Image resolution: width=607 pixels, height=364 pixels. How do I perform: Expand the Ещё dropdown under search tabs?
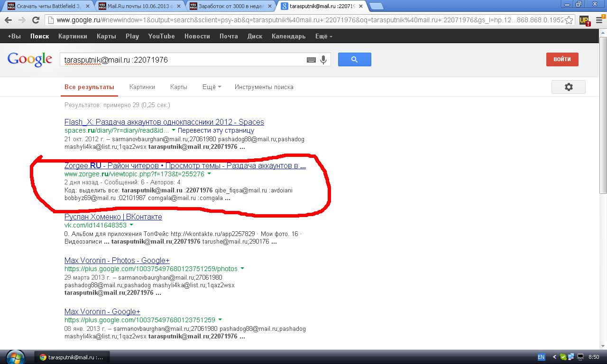point(212,87)
